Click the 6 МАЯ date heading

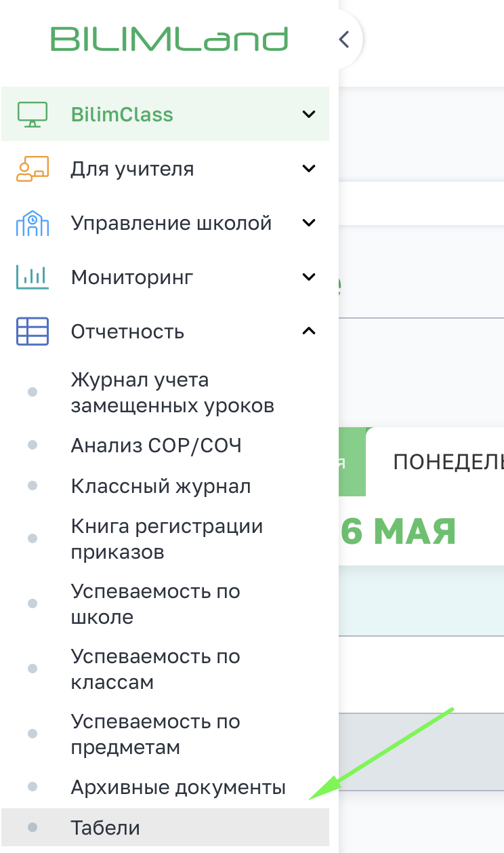(398, 532)
